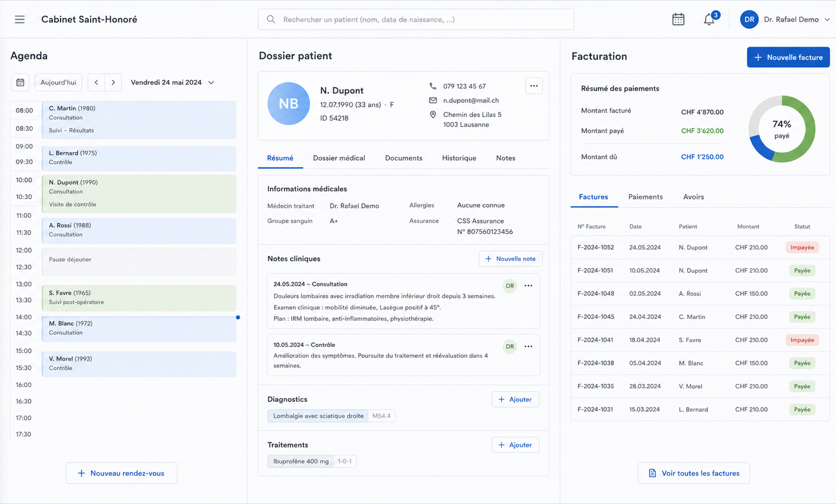Image resolution: width=836 pixels, height=504 pixels.
Task: Switch to the Paiements tab
Action: point(645,197)
